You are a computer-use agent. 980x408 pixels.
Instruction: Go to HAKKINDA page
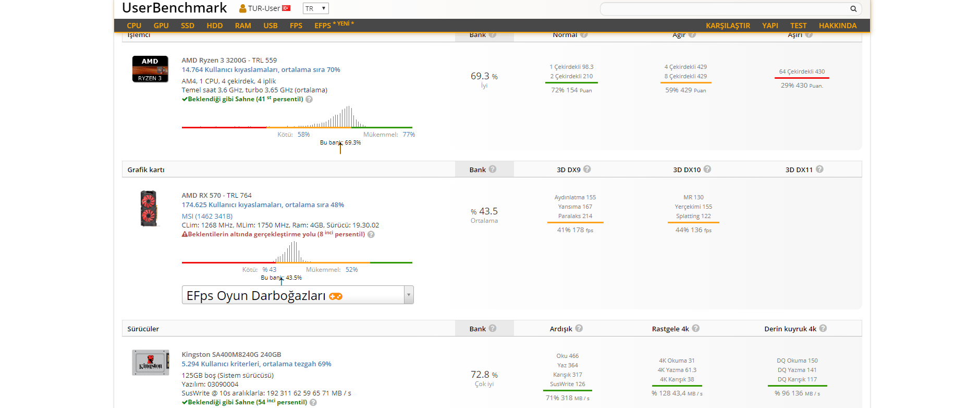(x=838, y=26)
